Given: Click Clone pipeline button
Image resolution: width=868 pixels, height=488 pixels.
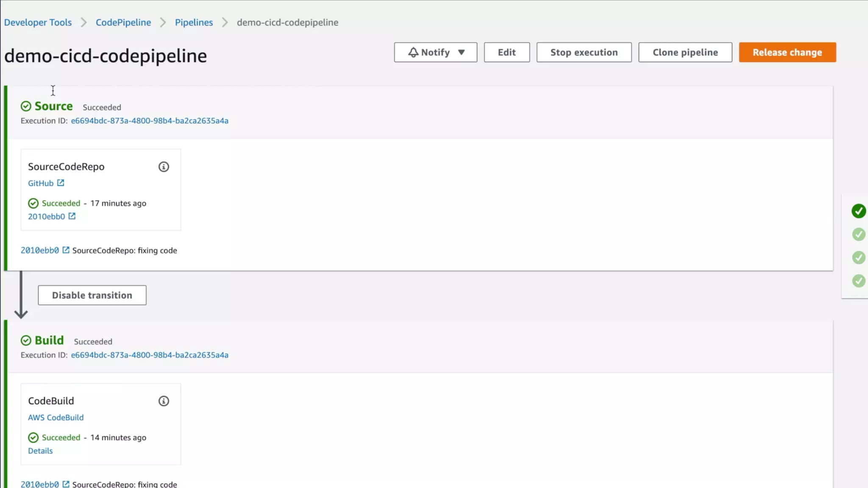Looking at the screenshot, I should (685, 52).
